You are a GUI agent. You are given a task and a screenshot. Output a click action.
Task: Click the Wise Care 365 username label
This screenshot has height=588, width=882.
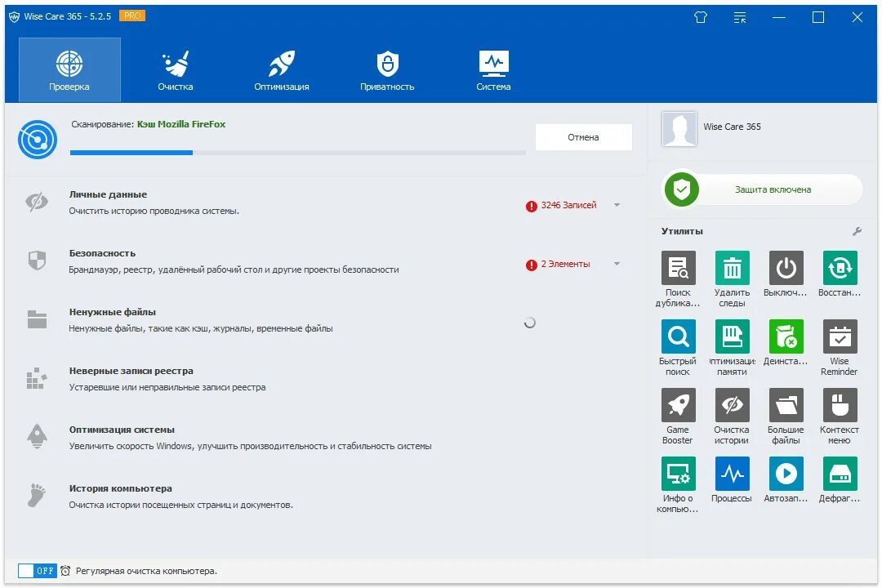[x=732, y=127]
